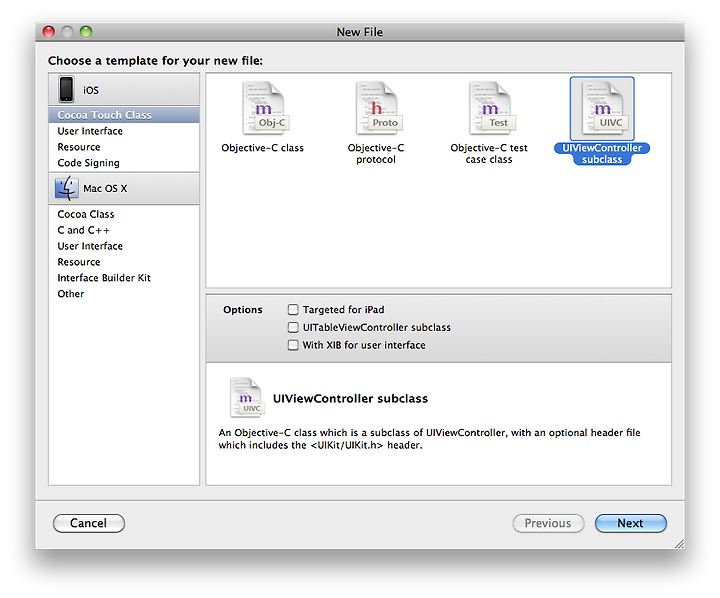Viewport: 720px width, 598px height.
Task: Select Mac OS X Resource category
Action: tap(124, 262)
